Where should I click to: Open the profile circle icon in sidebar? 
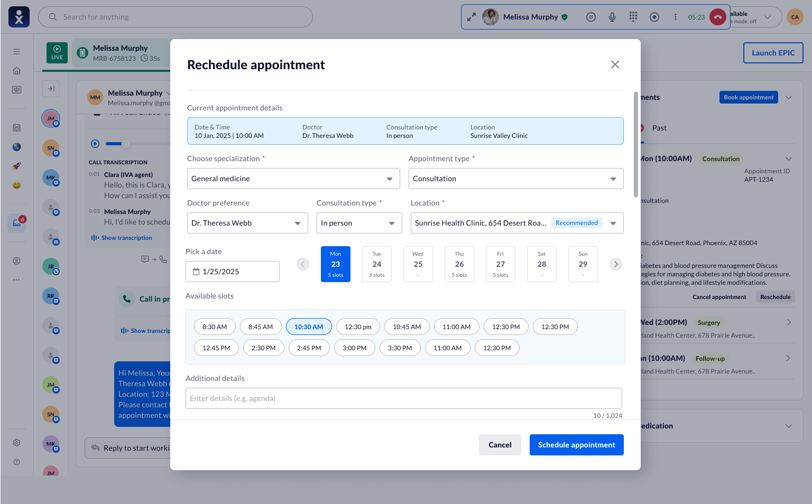[x=17, y=261]
